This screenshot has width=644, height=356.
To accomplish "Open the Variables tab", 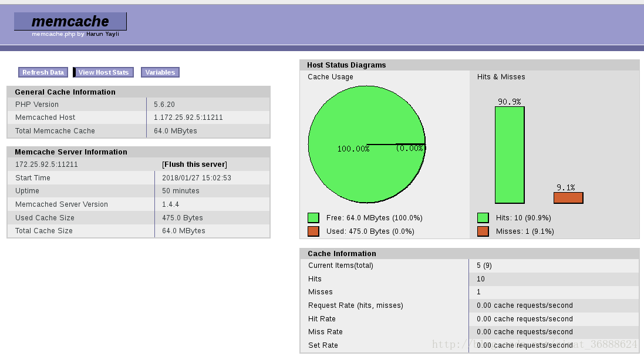I will tap(160, 72).
